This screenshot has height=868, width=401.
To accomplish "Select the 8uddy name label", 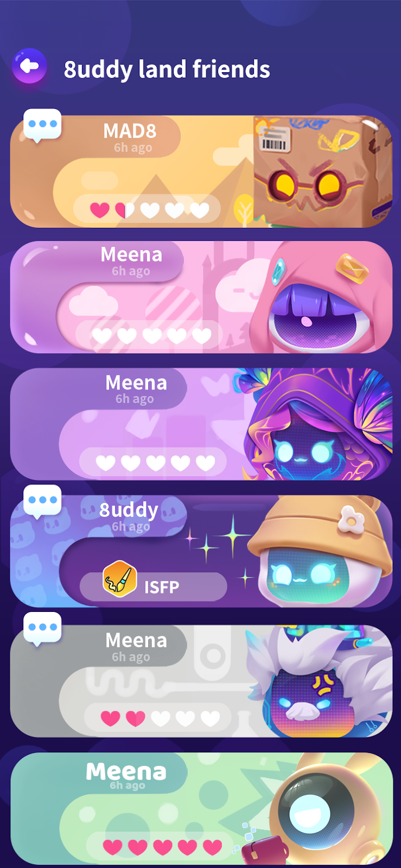I will point(129,510).
